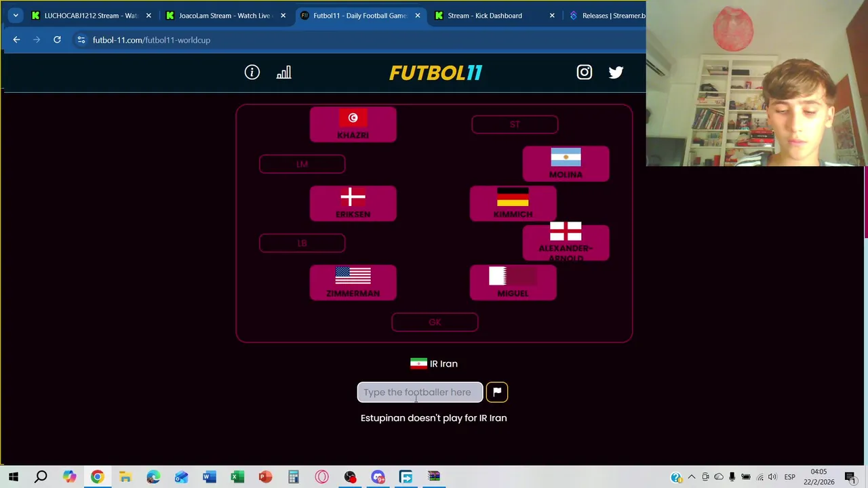Select the empty LM position slot
Viewport: 868px width, 488px height.
[302, 164]
